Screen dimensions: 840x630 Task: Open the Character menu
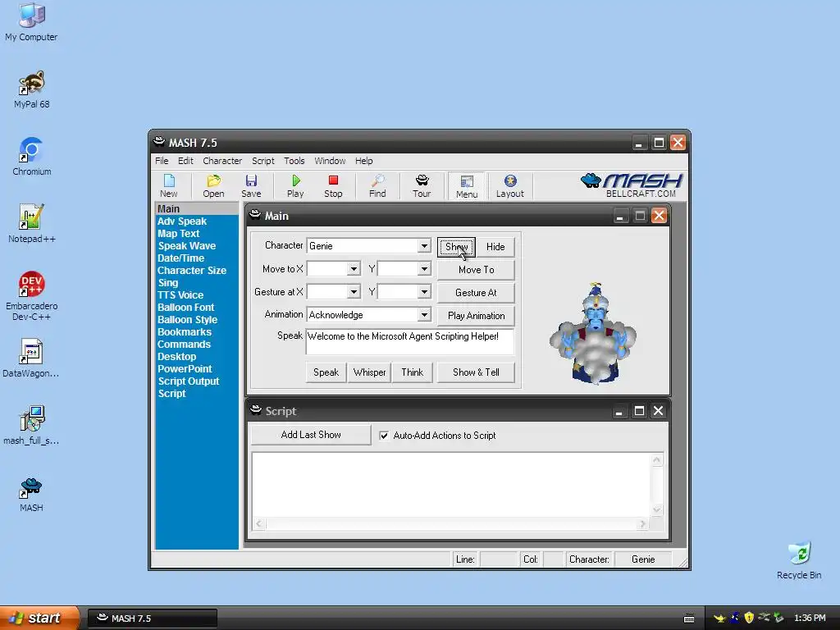point(222,161)
